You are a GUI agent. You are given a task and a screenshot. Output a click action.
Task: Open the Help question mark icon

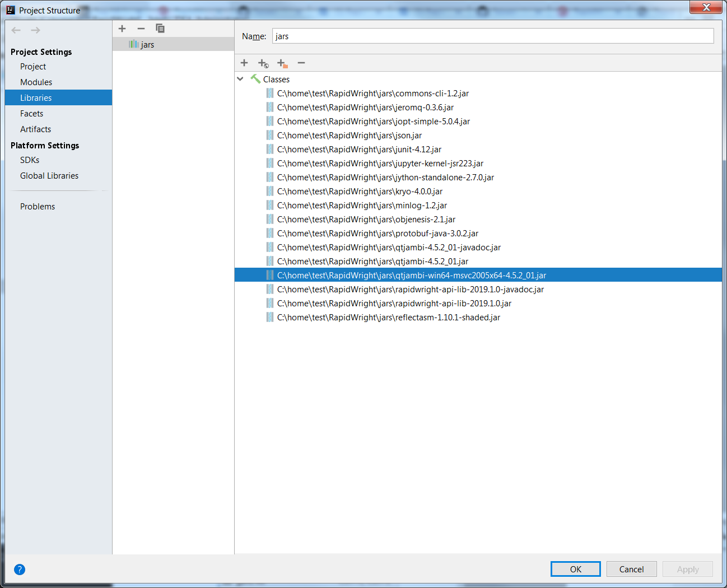click(20, 570)
